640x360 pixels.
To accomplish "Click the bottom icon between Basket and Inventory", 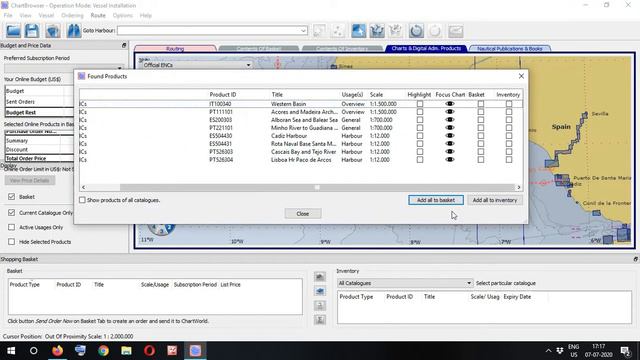I will tap(320, 320).
